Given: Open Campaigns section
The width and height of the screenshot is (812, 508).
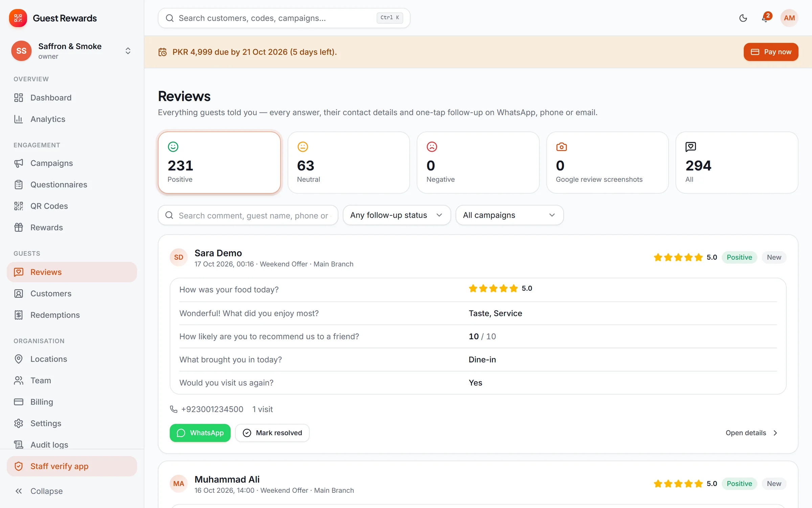Looking at the screenshot, I should point(72,163).
